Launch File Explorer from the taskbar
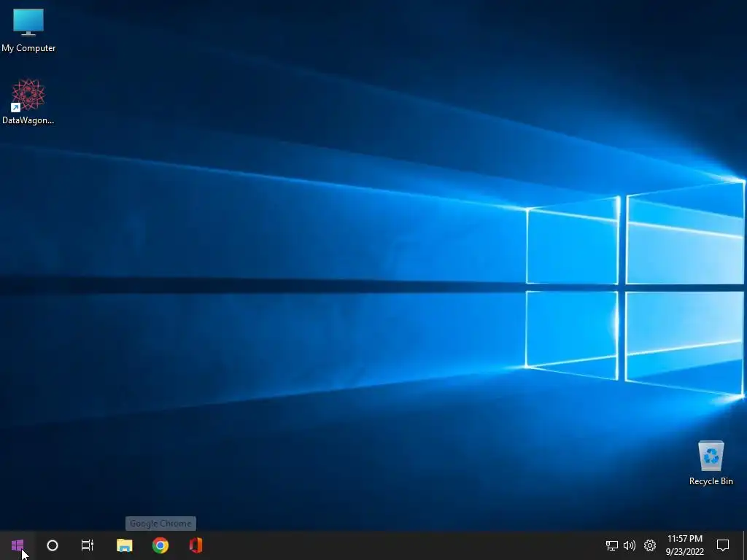Screen dimensions: 747x560 click(124, 545)
